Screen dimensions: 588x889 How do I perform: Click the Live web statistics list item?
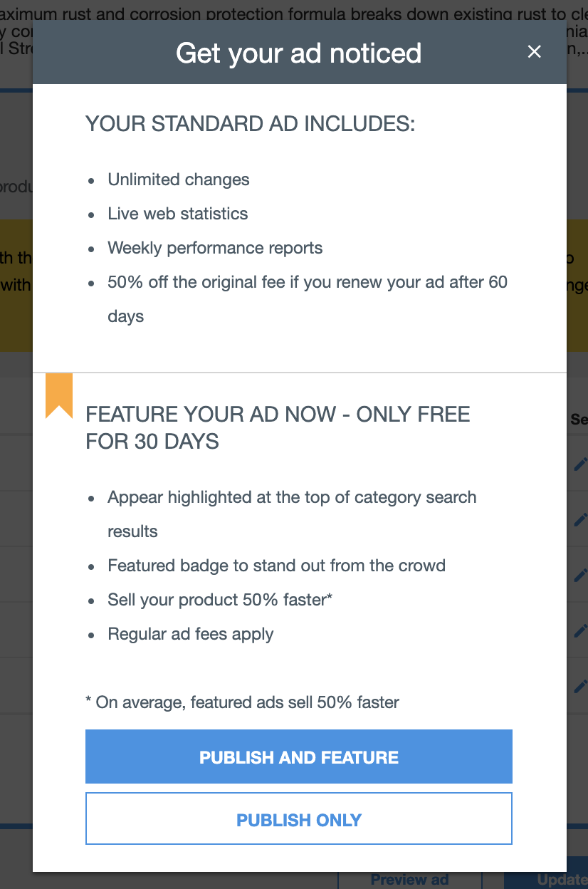pyautogui.click(x=178, y=214)
